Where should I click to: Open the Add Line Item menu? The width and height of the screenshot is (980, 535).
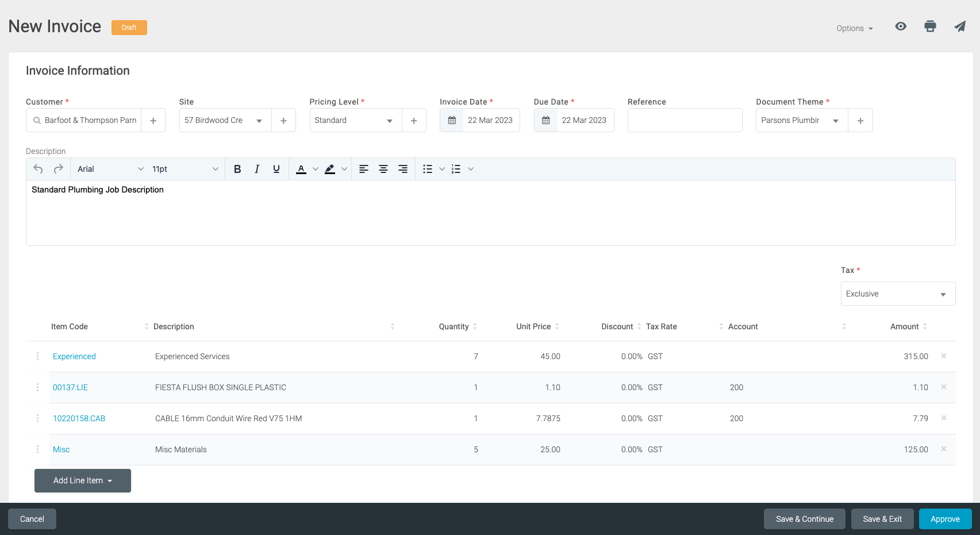[83, 481]
